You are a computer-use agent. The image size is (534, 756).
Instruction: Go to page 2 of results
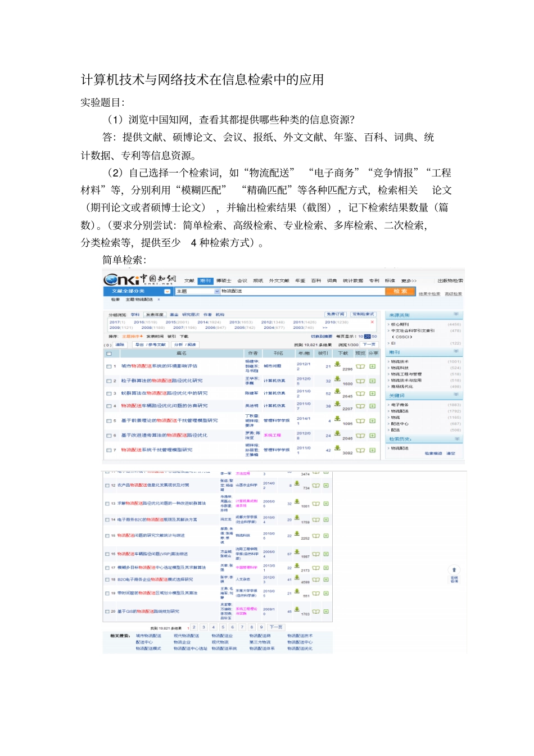point(194,627)
